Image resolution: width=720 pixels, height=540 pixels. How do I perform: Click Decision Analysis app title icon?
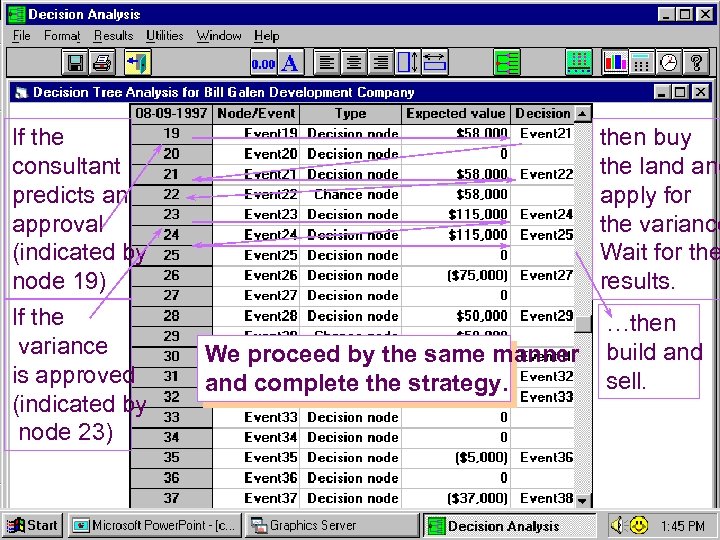click(x=17, y=14)
